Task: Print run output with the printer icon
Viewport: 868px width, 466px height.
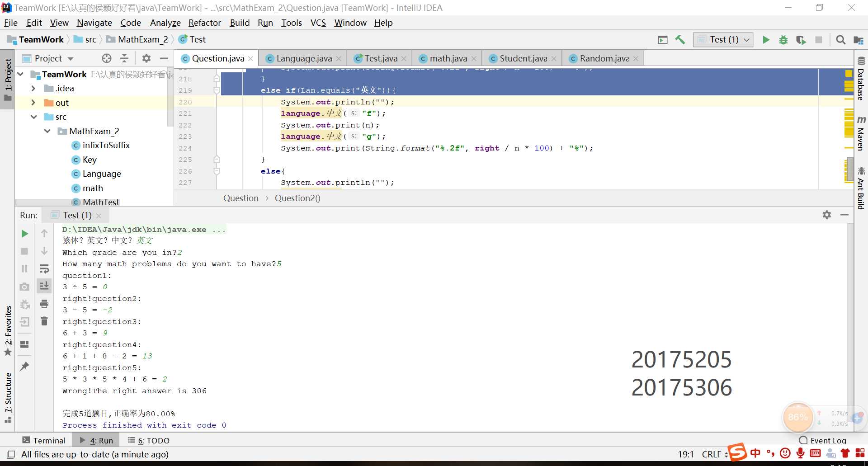Action: coord(44,304)
